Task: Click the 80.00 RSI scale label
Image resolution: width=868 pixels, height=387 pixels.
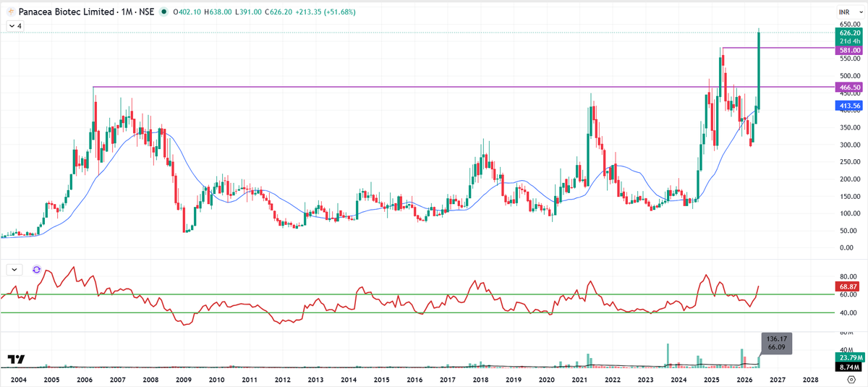Action: (850, 276)
